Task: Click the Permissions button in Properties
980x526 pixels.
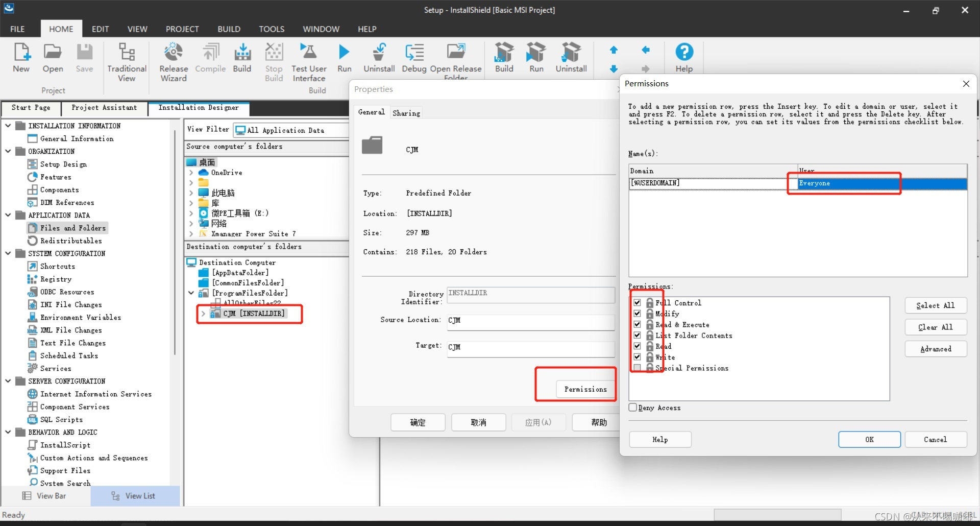Action: pyautogui.click(x=585, y=389)
